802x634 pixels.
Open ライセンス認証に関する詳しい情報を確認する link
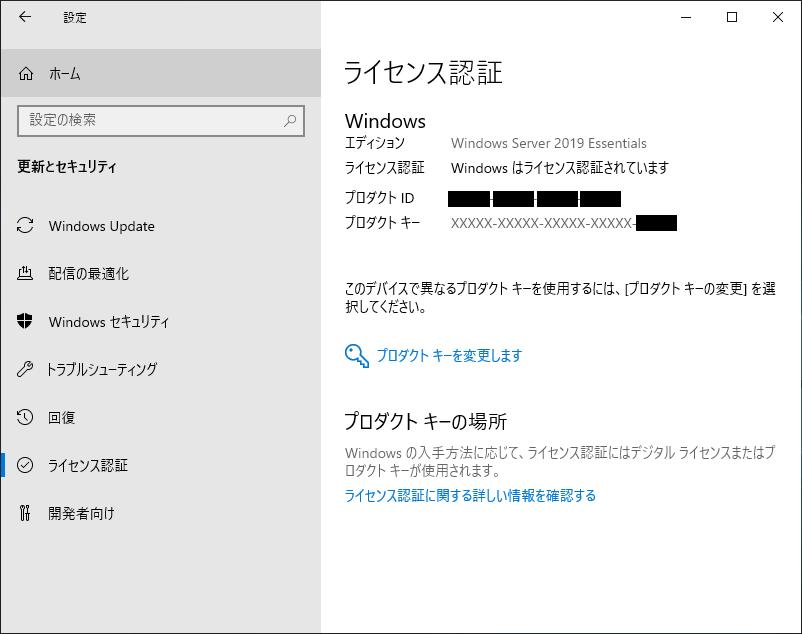470,495
